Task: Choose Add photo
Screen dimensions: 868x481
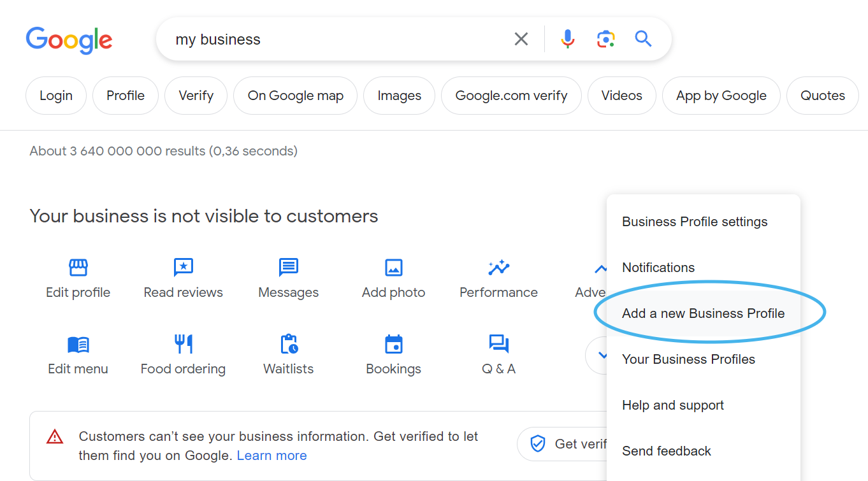Action: tap(393, 279)
